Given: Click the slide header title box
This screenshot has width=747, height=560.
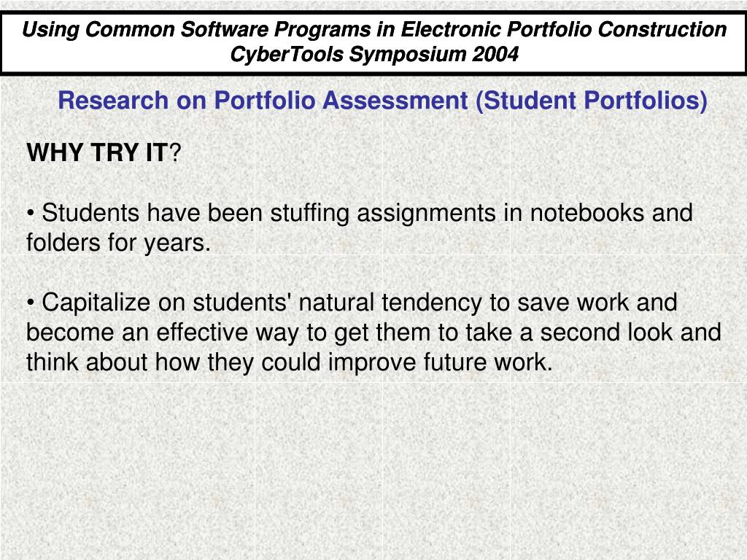Looking at the screenshot, I should pos(373,43).
